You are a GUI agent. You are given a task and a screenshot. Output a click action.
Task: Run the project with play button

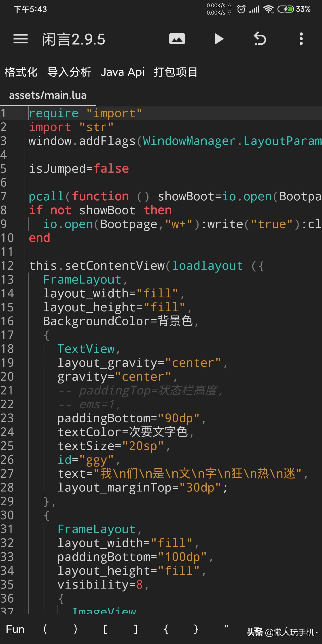coord(219,39)
